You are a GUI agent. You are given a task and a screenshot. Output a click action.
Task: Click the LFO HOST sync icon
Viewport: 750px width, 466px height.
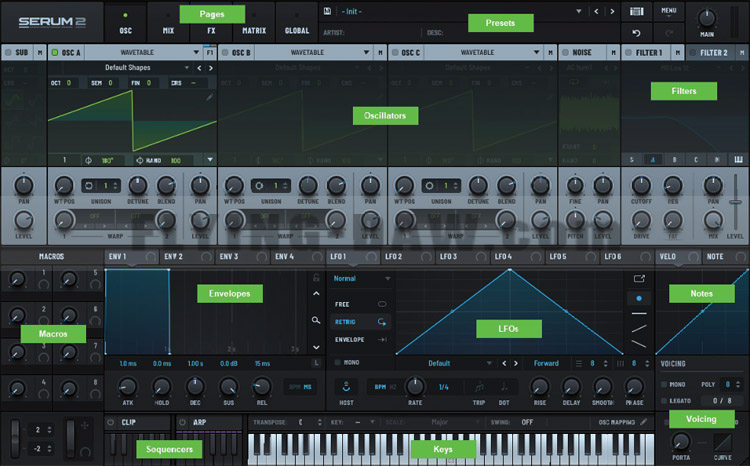pyautogui.click(x=346, y=387)
